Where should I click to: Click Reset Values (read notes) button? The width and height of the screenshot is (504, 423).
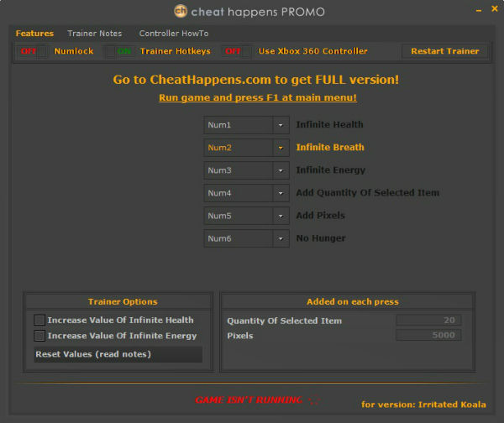pos(118,354)
